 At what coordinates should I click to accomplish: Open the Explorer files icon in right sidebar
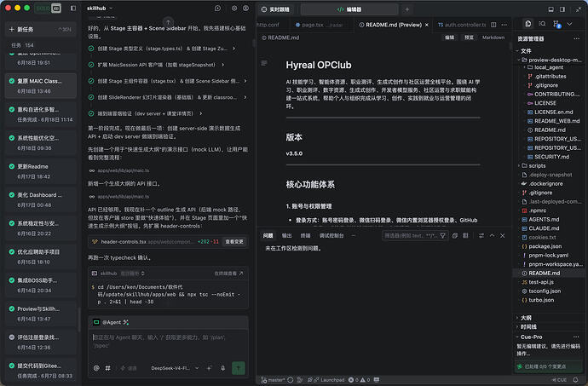tap(528, 24)
